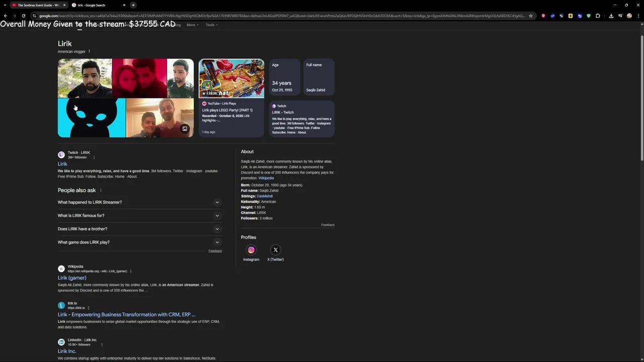
Task: Switch to The Sentinax Event Guide tab
Action: coord(39,5)
